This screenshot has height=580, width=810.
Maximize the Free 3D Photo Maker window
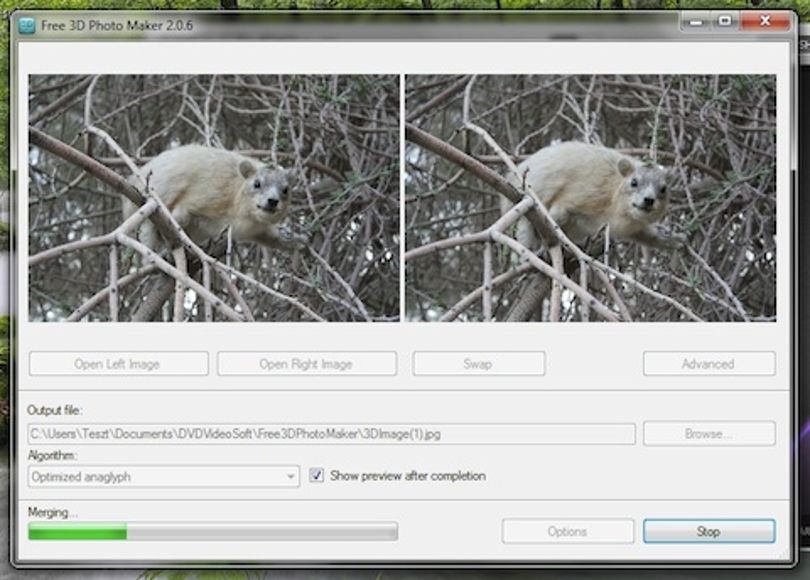(x=725, y=21)
